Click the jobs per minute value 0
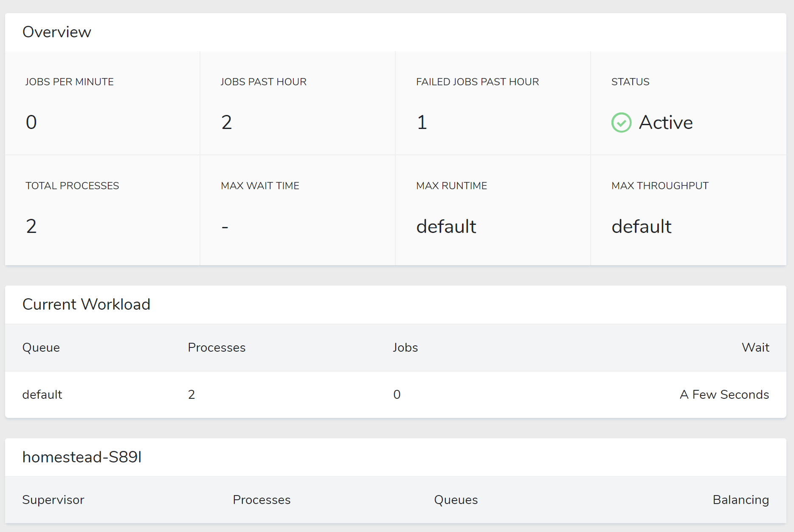The height and width of the screenshot is (532, 794). click(x=31, y=123)
